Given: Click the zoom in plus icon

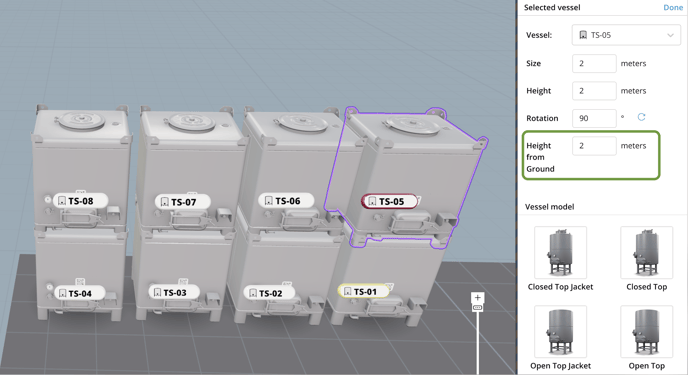Looking at the screenshot, I should (x=477, y=298).
